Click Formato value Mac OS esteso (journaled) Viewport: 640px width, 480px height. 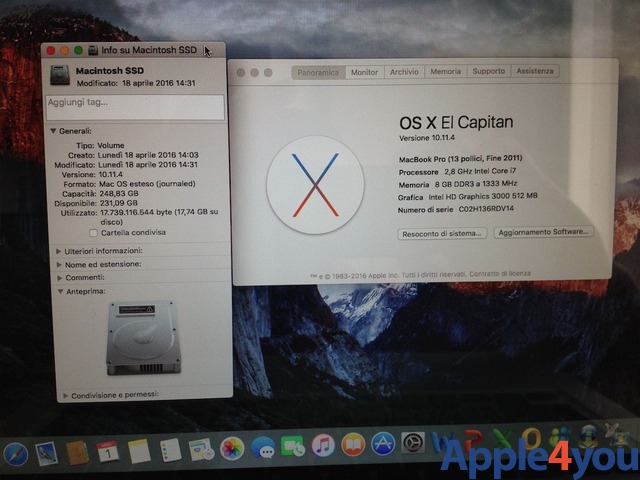click(147, 184)
